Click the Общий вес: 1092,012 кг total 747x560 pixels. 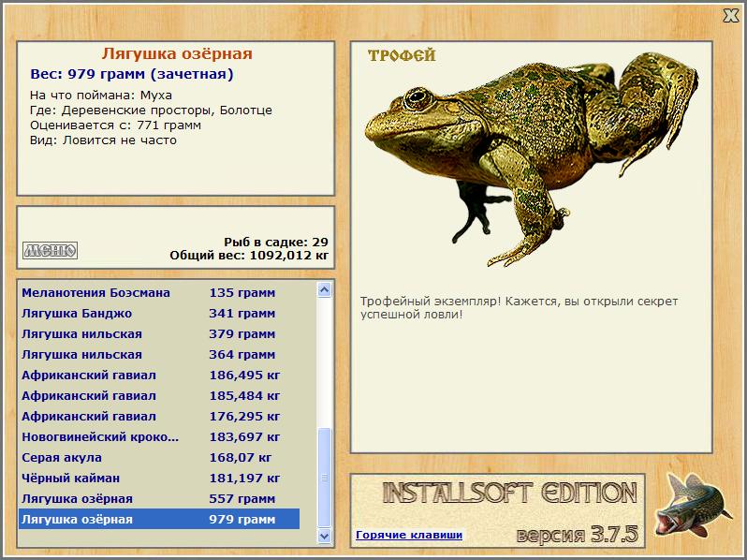point(249,256)
